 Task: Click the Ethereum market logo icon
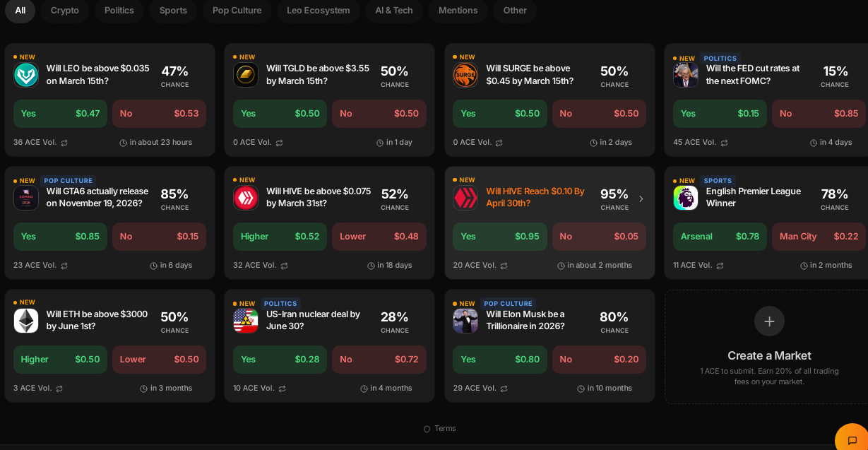[26, 321]
